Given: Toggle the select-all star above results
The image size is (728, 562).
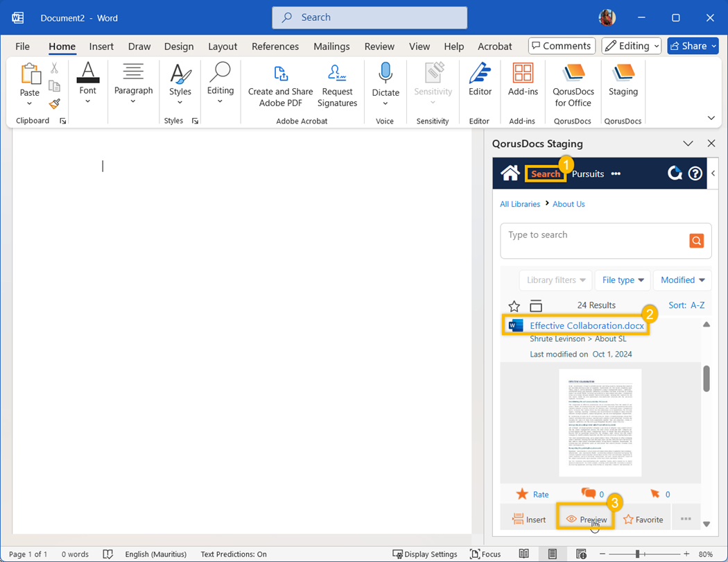Looking at the screenshot, I should click(x=514, y=306).
